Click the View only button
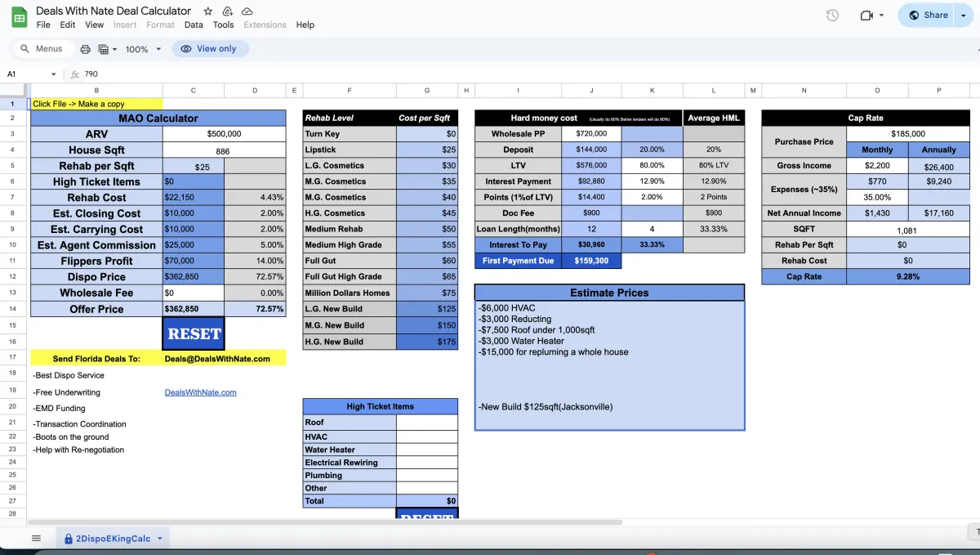Screen dimensions: 980x555 coord(210,49)
